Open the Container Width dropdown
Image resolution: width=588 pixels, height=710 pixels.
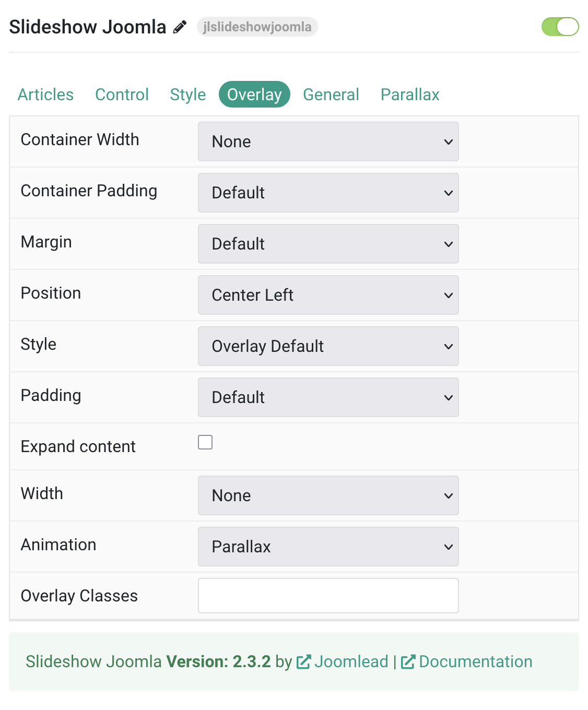coord(328,141)
